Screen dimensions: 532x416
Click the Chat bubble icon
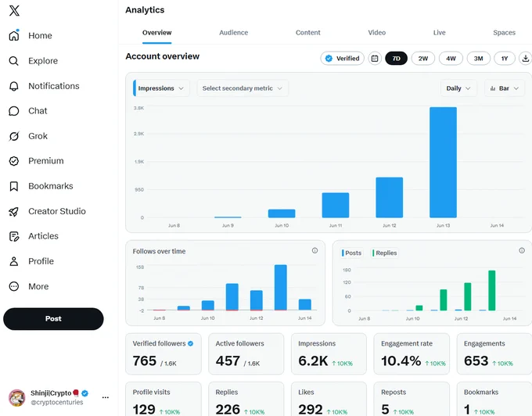click(x=13, y=111)
